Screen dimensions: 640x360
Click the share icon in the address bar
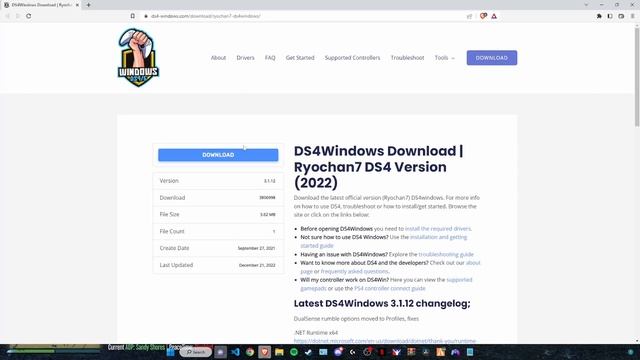pyautogui.click(x=469, y=16)
